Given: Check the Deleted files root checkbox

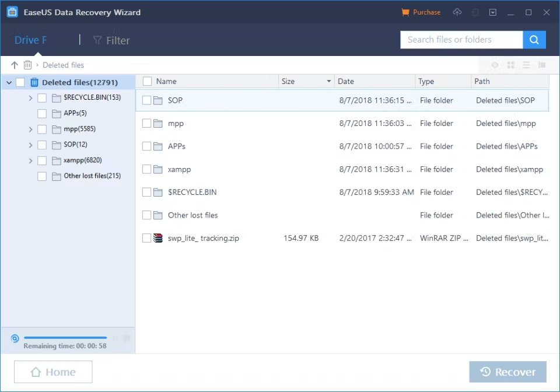Looking at the screenshot, I should coord(20,82).
